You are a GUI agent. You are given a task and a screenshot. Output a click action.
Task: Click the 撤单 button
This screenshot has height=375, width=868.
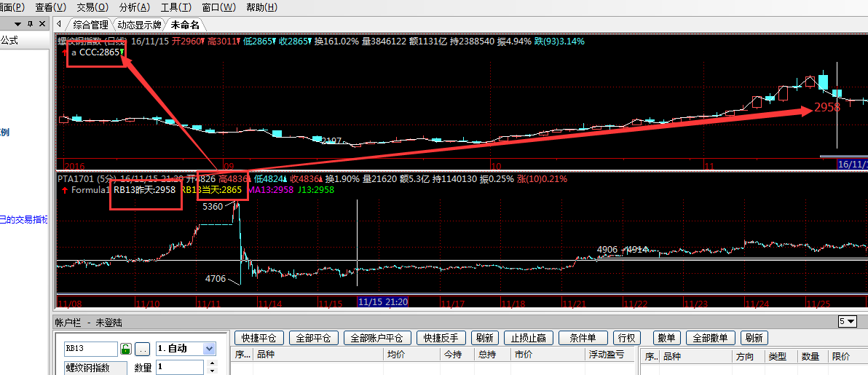coord(667,338)
